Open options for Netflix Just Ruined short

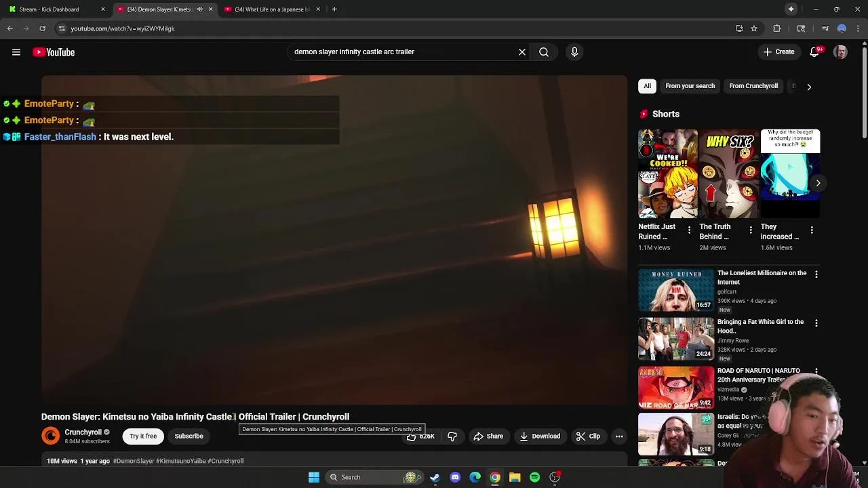[689, 230]
